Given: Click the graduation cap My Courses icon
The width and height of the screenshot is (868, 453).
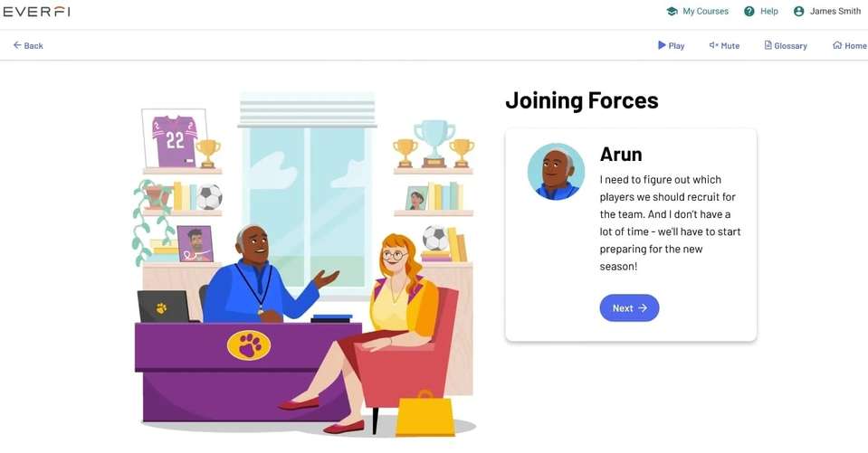Looking at the screenshot, I should [672, 11].
